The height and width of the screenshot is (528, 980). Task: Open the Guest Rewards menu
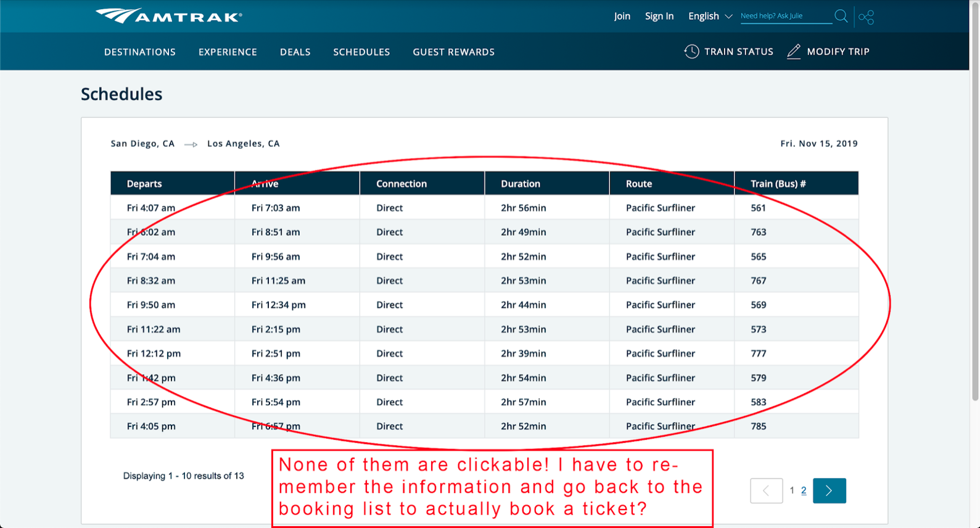pos(453,52)
